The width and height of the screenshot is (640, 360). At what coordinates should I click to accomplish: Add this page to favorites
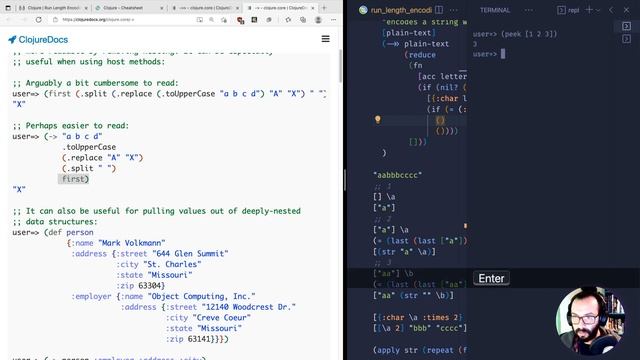point(224,20)
